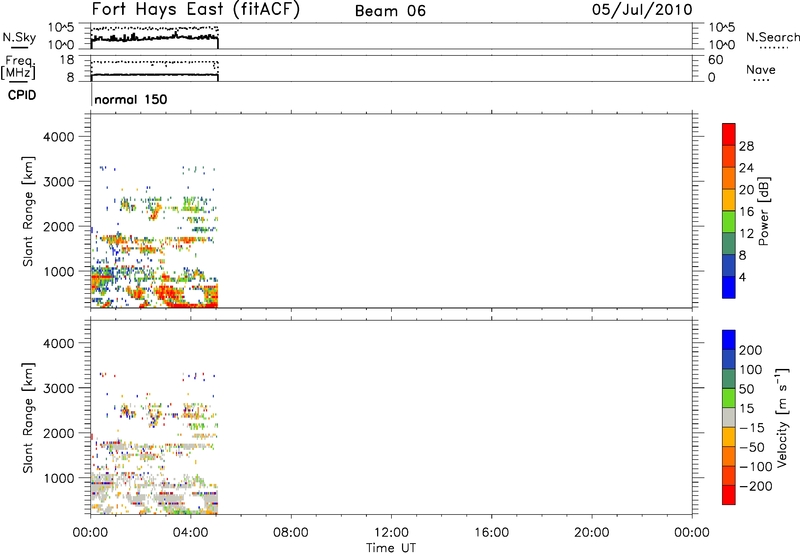Click the "N.Sky" legend label

point(19,38)
